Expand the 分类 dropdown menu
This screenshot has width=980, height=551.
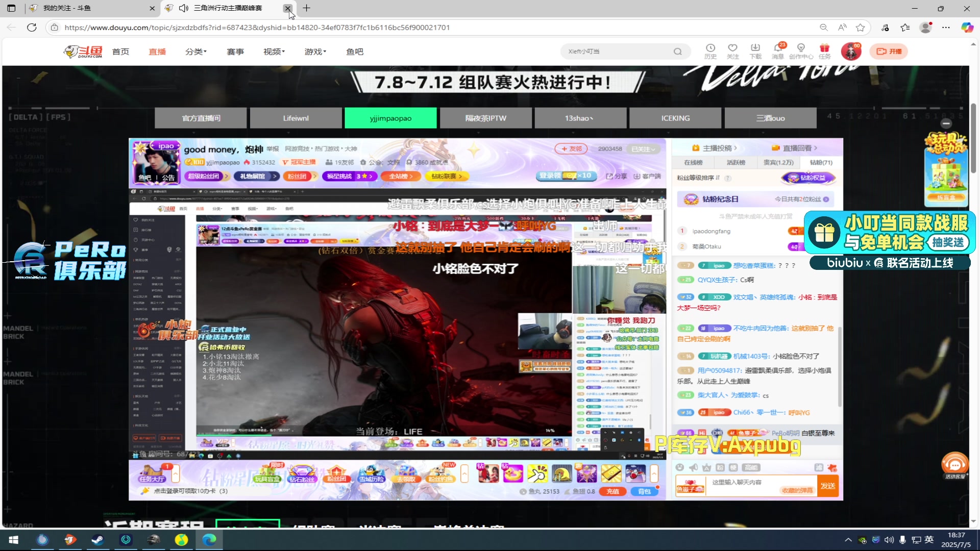point(196,52)
